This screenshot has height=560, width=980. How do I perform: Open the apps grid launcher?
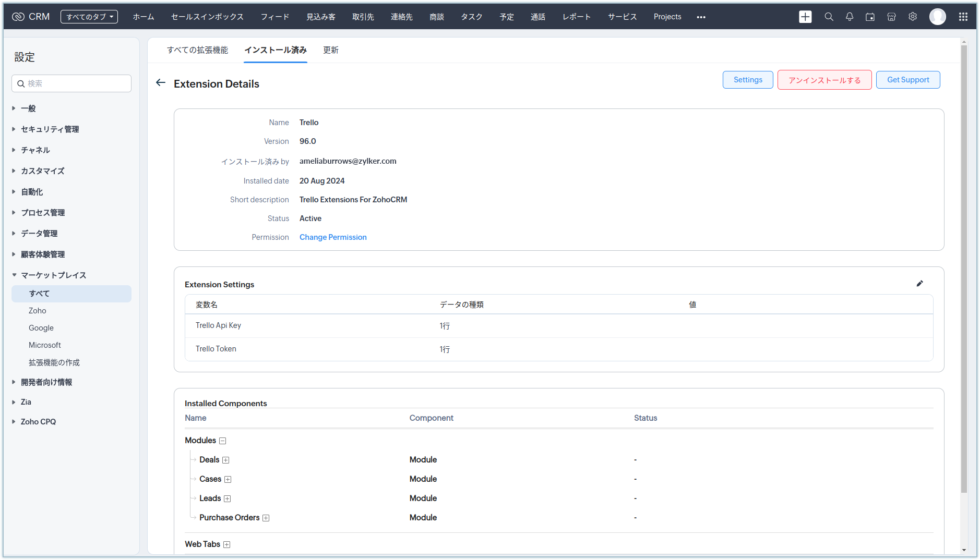coord(963,17)
